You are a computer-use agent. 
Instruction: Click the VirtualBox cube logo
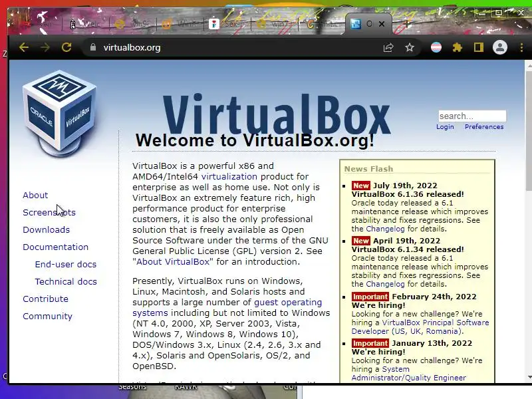point(59,114)
